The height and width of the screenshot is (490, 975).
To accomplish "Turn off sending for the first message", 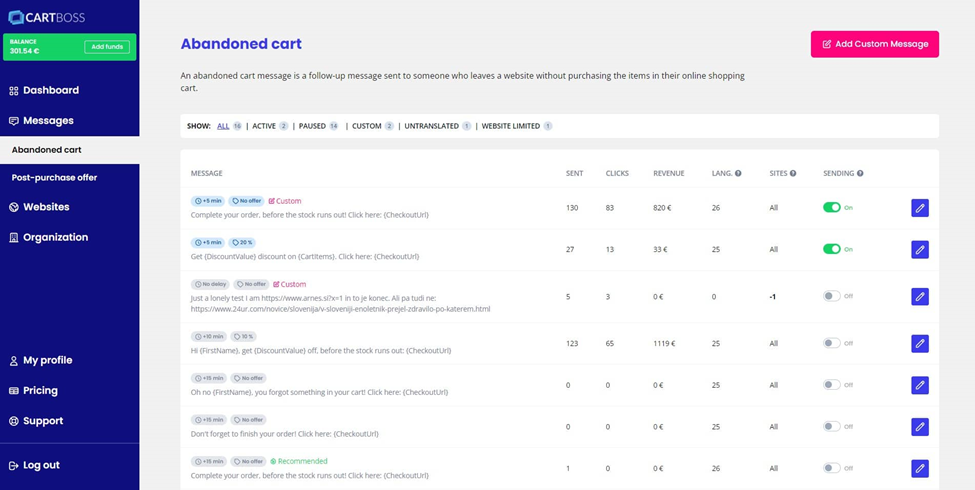I will click(x=831, y=208).
